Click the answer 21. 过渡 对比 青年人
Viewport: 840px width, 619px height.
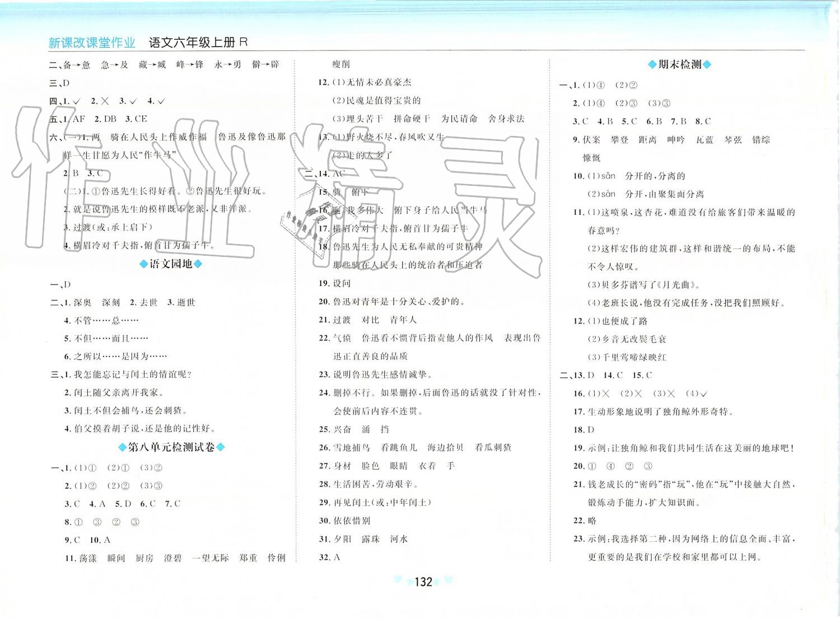tap(367, 320)
